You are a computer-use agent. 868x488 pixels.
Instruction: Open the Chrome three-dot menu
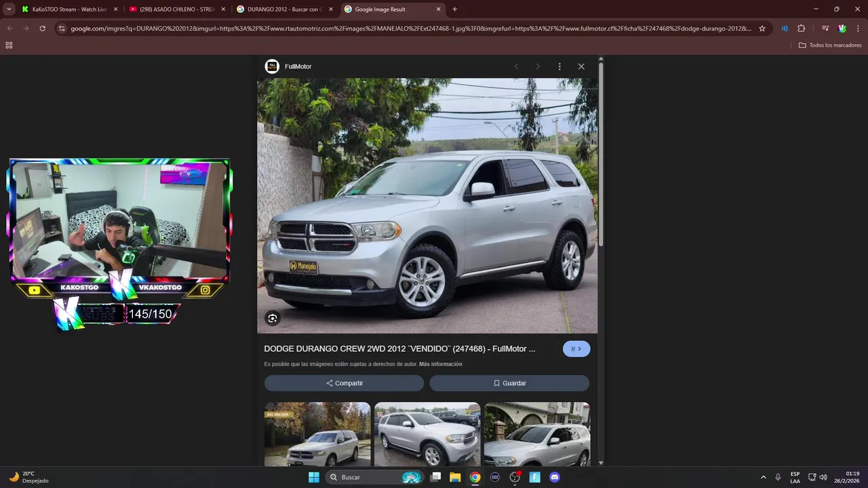(858, 28)
